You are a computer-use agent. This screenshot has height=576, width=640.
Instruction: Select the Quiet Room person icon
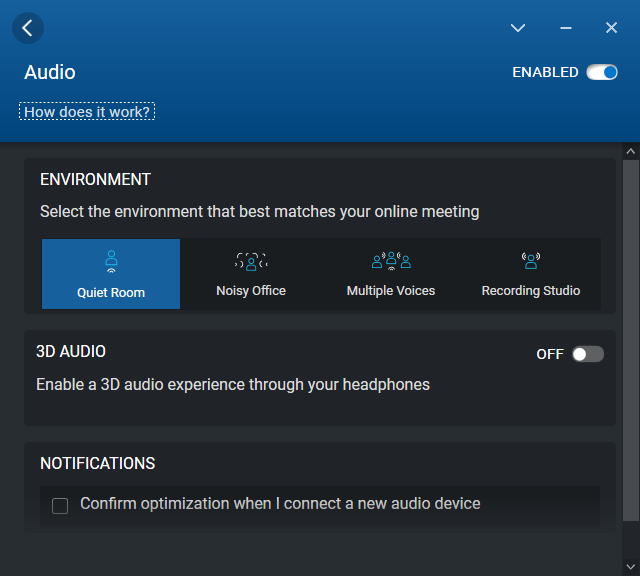(111, 261)
